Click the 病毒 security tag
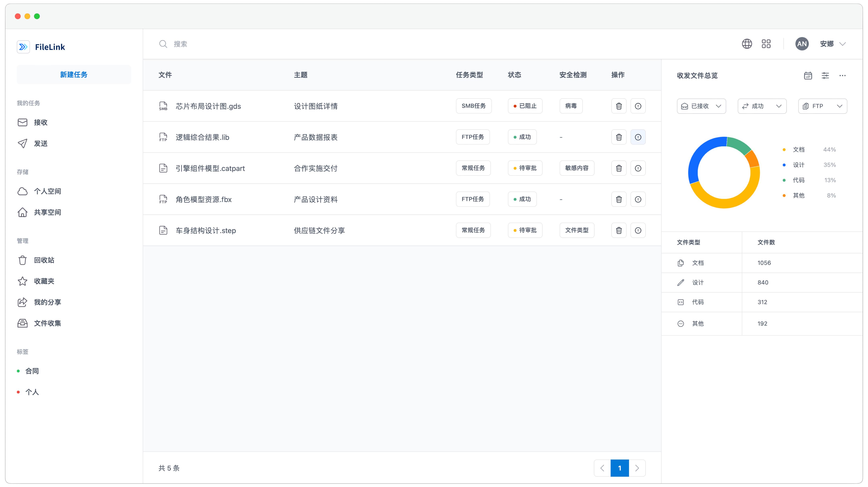Viewport: 868px width, 487px height. point(571,106)
